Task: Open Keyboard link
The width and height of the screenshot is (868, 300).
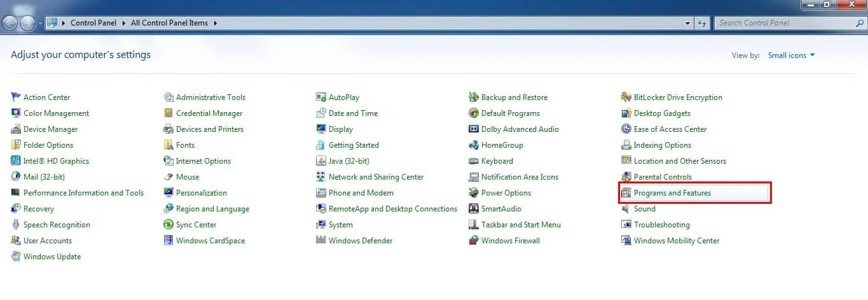Action: click(497, 161)
